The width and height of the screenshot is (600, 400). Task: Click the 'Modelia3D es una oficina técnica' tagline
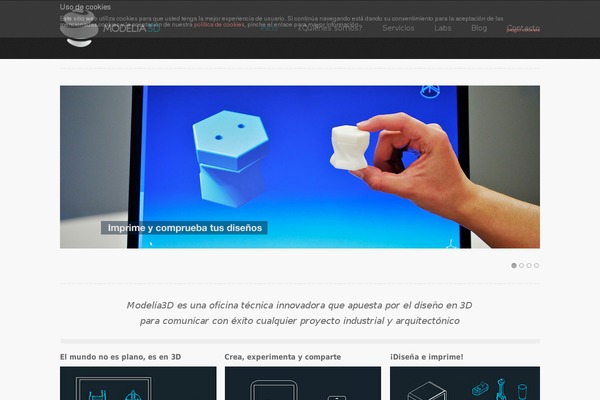pyautogui.click(x=300, y=313)
